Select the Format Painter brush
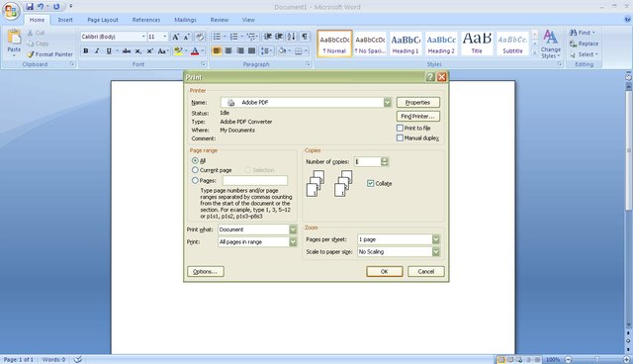Image resolution: width=633 pixels, height=364 pixels. pos(50,54)
